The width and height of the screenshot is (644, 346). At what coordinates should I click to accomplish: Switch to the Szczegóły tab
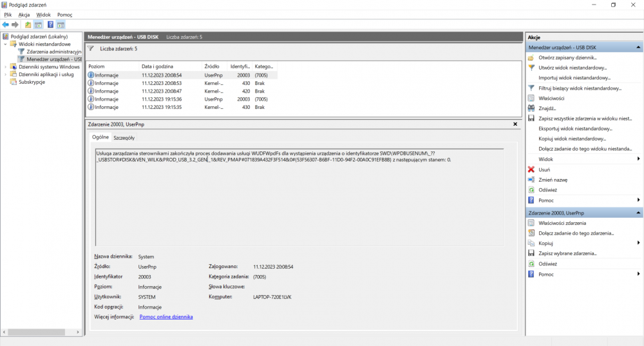click(x=124, y=137)
